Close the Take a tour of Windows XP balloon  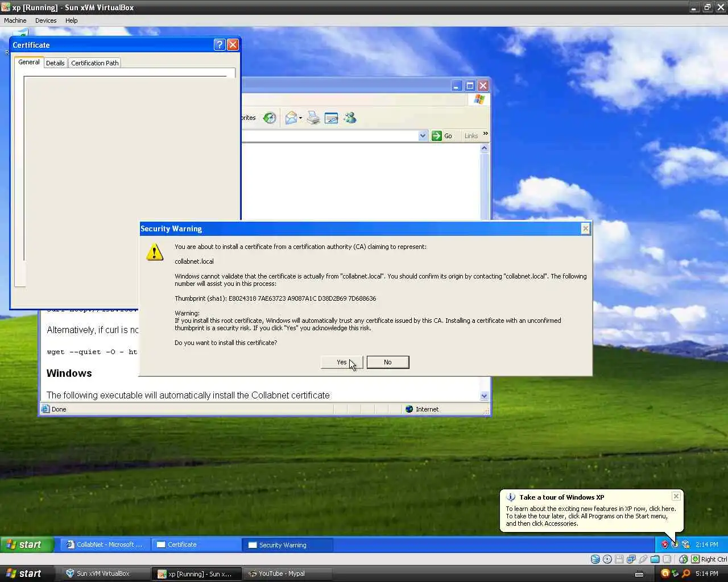676,496
